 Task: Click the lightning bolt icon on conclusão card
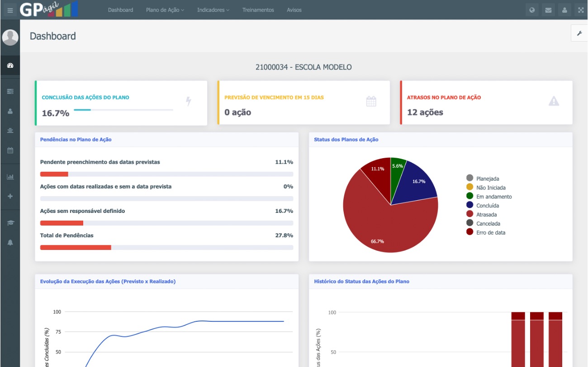tap(189, 101)
